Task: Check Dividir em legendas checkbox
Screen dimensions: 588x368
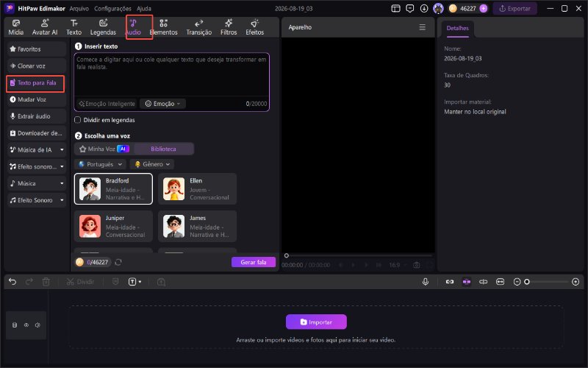Action: click(x=78, y=120)
